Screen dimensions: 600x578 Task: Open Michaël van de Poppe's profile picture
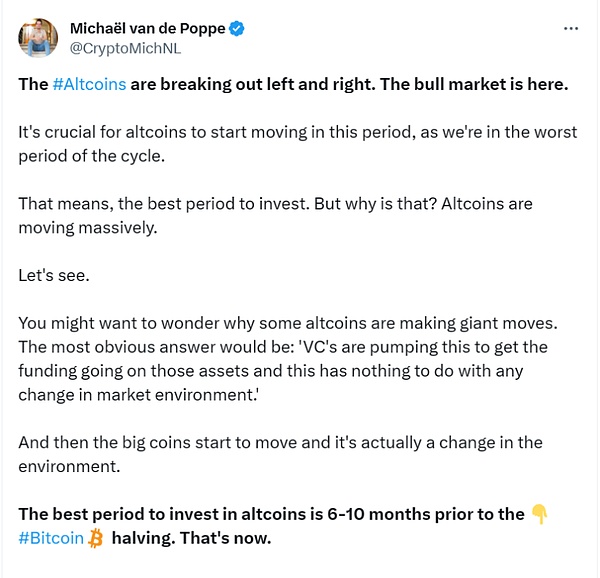pyautogui.click(x=37, y=38)
